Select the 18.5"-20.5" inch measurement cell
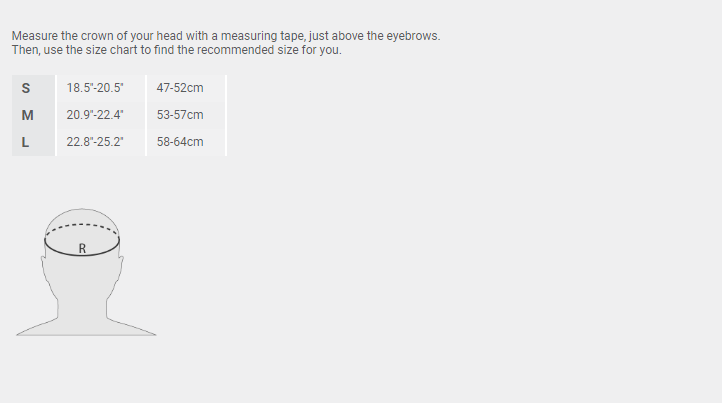Viewport: 722px width, 403px height. tap(95, 88)
